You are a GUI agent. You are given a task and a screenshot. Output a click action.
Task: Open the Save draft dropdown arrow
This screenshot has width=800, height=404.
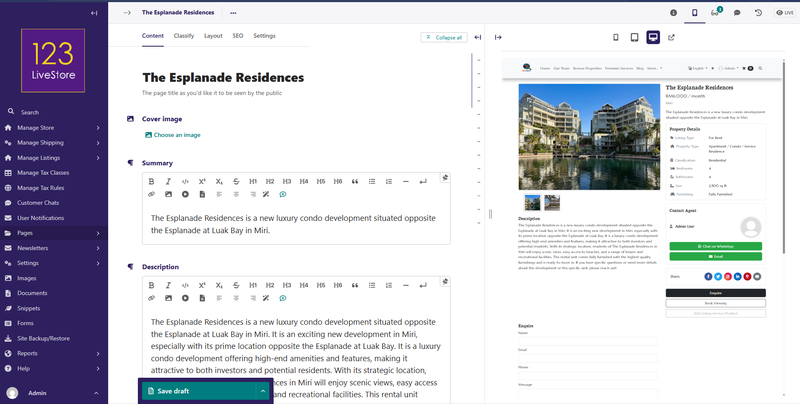pyautogui.click(x=263, y=391)
